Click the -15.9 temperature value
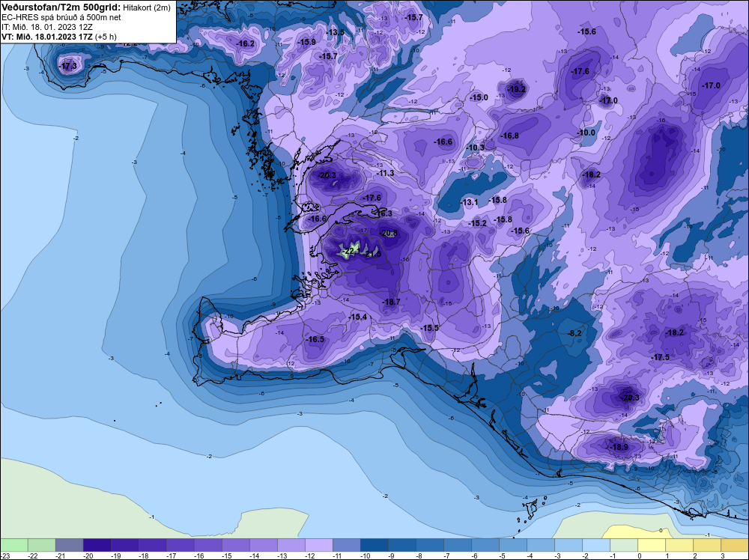 click(307, 42)
